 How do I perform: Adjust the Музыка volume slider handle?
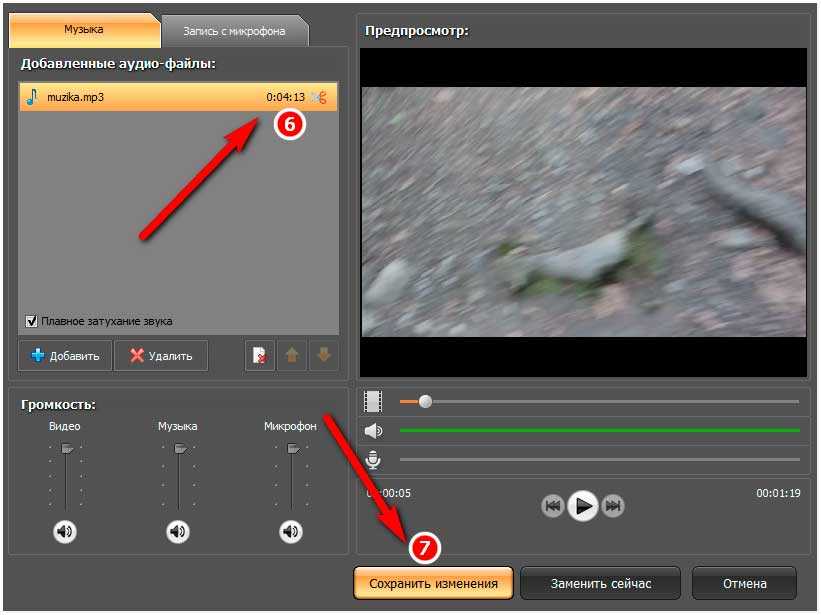point(180,449)
